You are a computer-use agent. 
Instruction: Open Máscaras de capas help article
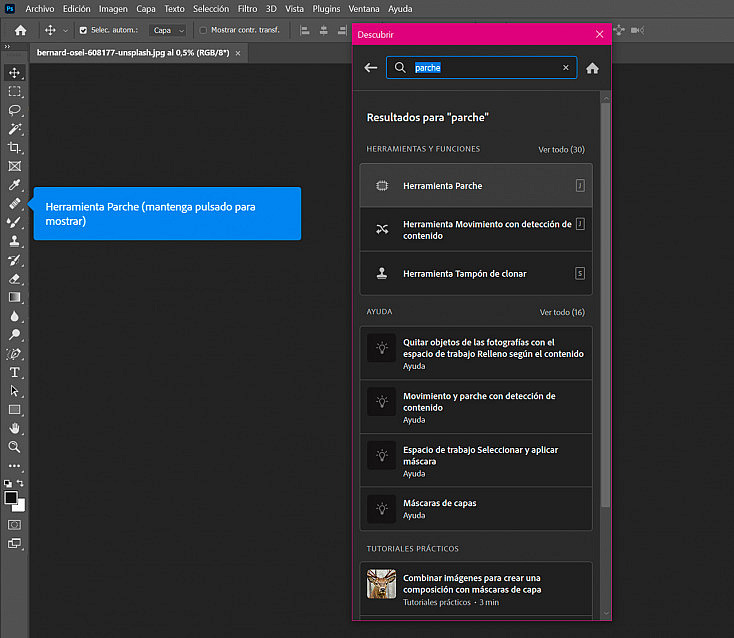coord(476,509)
